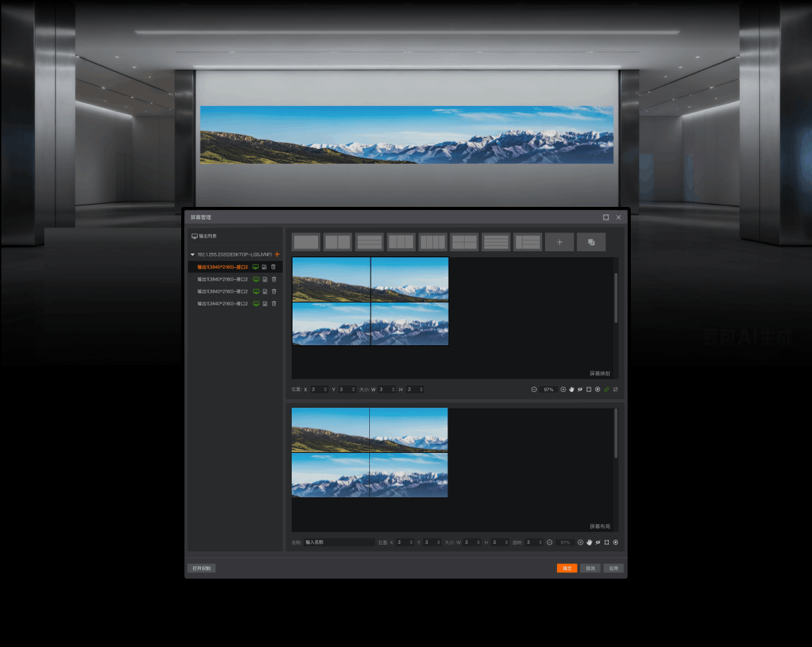Click the layout panel vertical scrollbar

(616, 433)
